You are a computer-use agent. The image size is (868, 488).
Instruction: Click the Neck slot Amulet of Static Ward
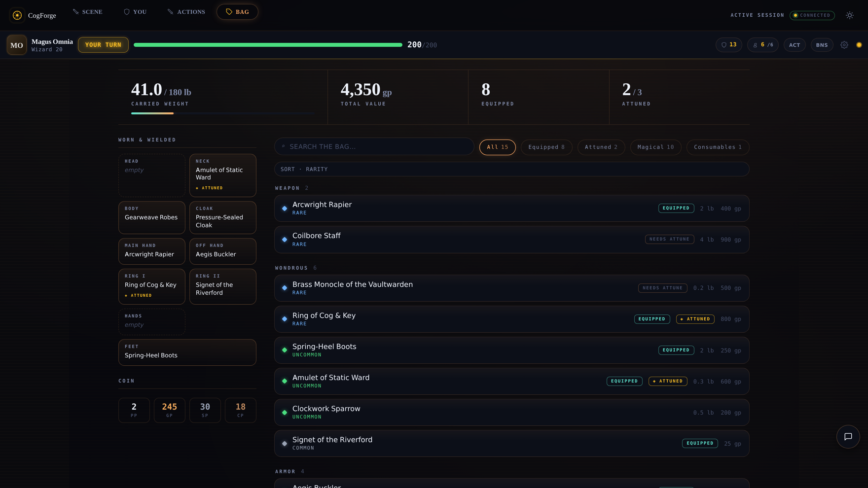223,175
